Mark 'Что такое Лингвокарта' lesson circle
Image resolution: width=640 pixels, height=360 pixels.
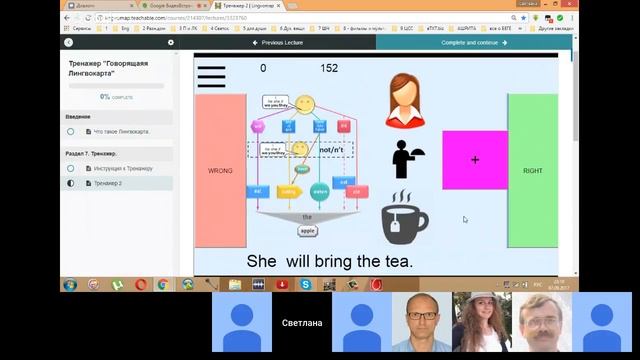[71, 131]
